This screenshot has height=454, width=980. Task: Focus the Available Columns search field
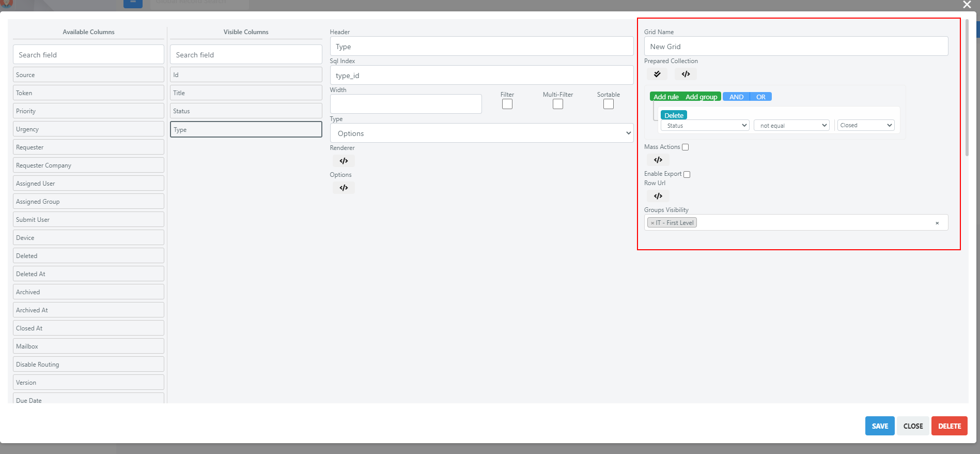[88, 54]
